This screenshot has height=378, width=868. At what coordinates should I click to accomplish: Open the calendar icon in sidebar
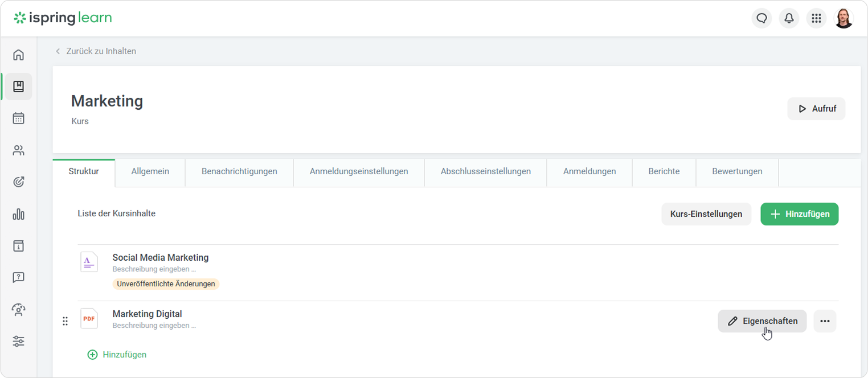coord(18,118)
